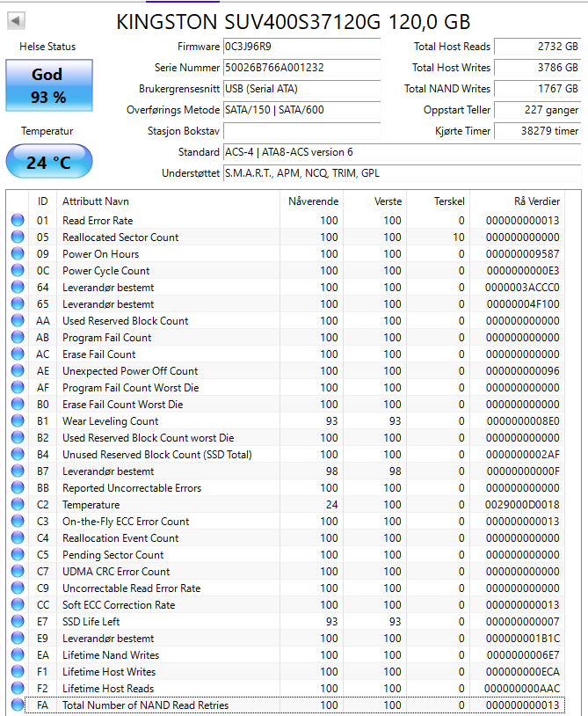This screenshot has height=716, width=588.
Task: Click the status orb for Uncorrectable Read Error Rate
Action: click(x=18, y=588)
